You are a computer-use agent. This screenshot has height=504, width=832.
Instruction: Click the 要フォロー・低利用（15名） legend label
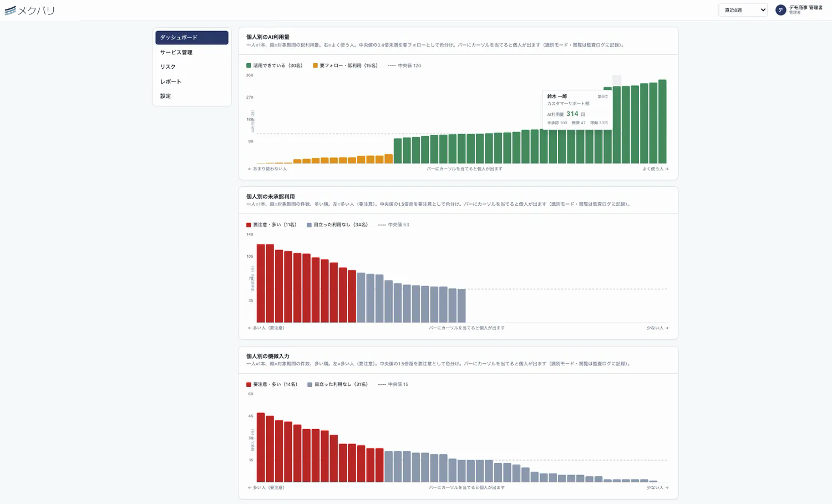pyautogui.click(x=349, y=65)
